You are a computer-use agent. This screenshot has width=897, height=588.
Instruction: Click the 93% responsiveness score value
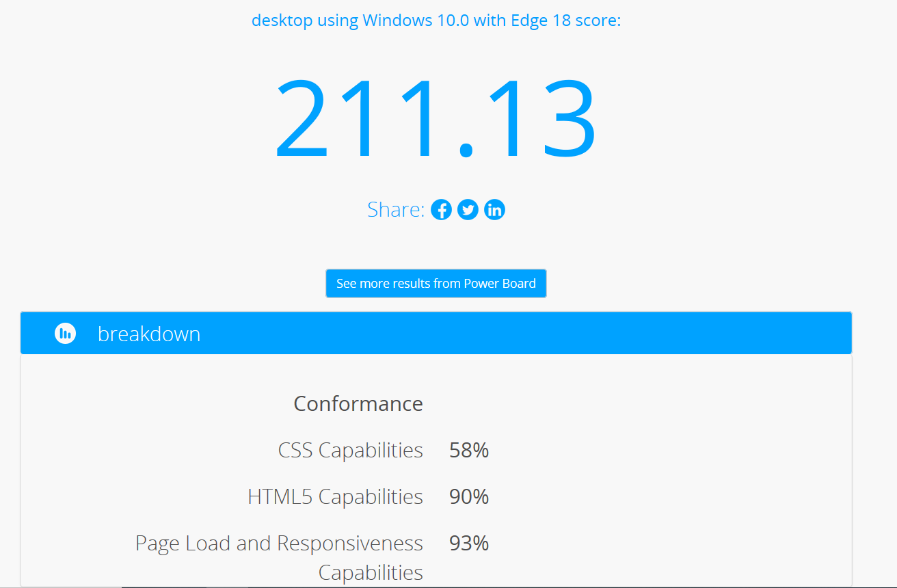tap(469, 543)
